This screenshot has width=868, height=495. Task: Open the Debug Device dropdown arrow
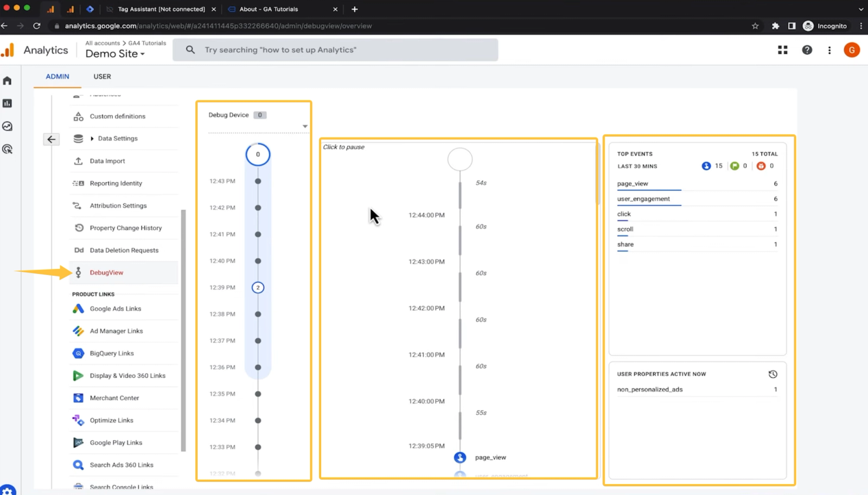(x=305, y=126)
